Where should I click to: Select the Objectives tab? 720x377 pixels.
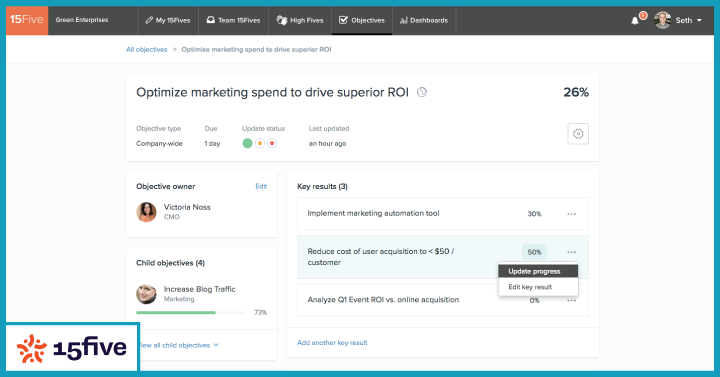point(362,20)
